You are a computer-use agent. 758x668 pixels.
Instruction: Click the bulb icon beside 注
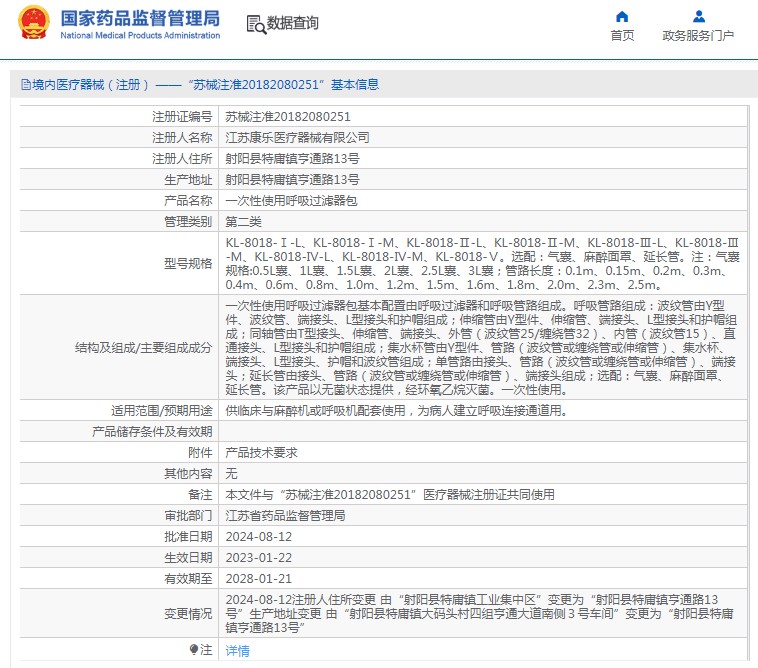pyautogui.click(x=194, y=649)
